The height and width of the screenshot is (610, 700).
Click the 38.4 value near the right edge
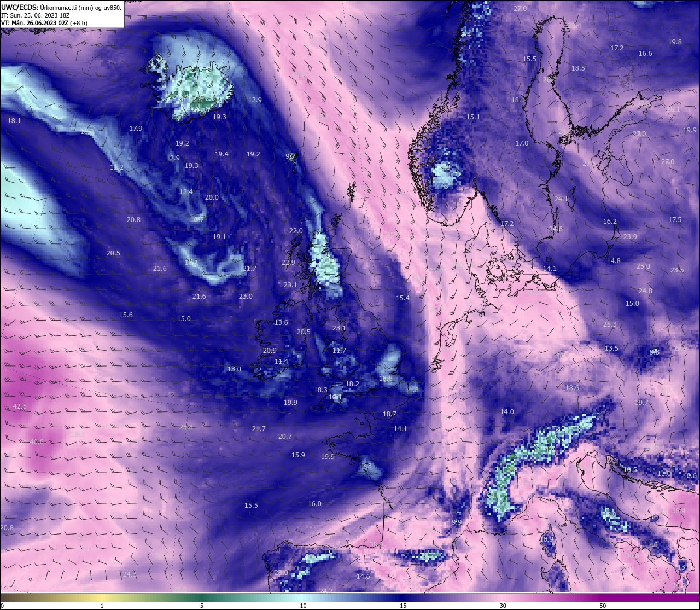(x=679, y=511)
